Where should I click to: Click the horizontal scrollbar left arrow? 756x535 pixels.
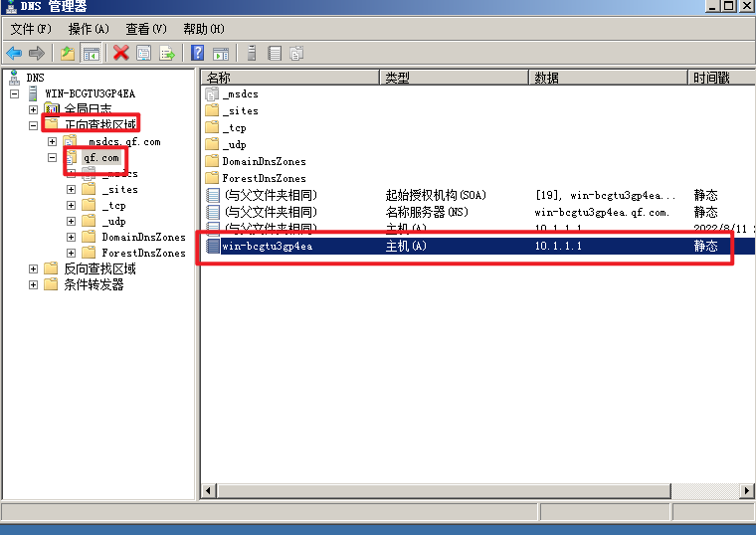click(x=208, y=490)
